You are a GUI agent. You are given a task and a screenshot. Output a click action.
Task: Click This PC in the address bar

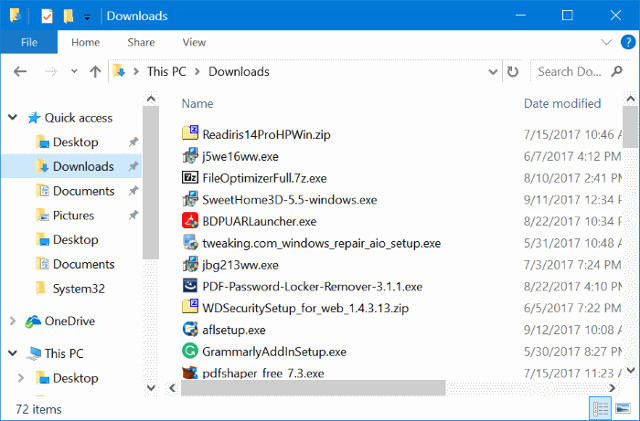[x=167, y=72]
